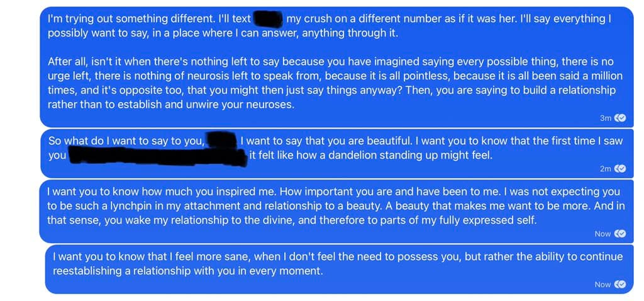Click the redacted name in the first message
This screenshot has height=301, width=644.
[269, 19]
